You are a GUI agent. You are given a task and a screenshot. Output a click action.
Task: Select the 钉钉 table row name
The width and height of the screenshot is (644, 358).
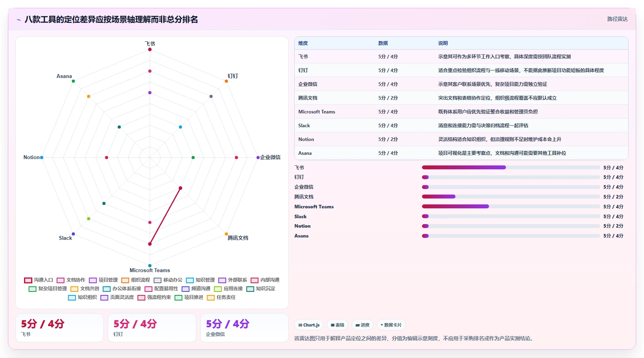[303, 70]
